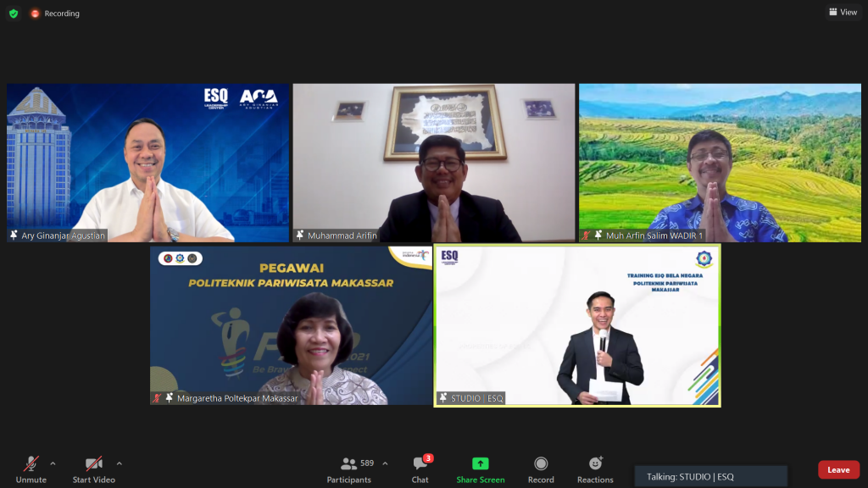The height and width of the screenshot is (488, 868).
Task: Click pin icon on Margaretha Poltekpar Makassar
Action: click(170, 398)
